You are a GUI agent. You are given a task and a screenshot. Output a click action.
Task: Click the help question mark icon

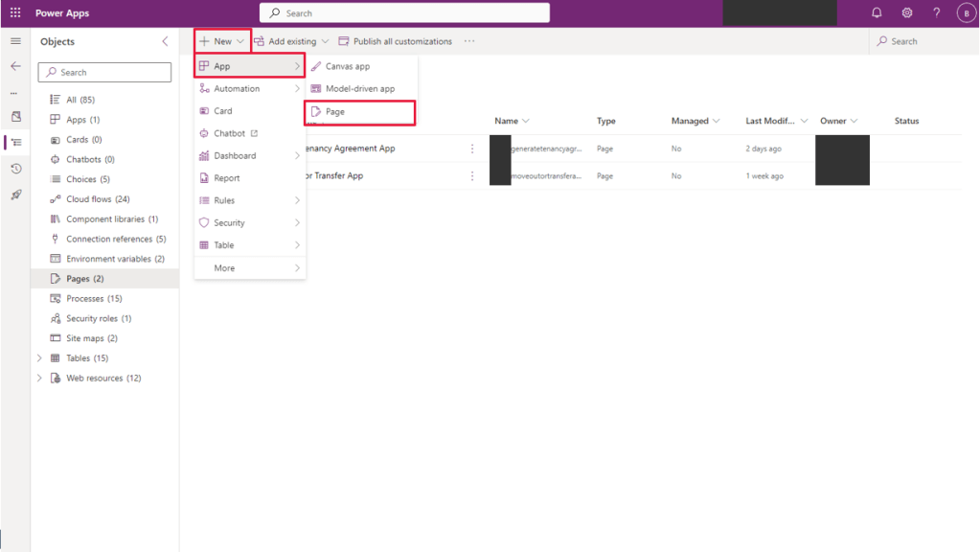pos(936,13)
